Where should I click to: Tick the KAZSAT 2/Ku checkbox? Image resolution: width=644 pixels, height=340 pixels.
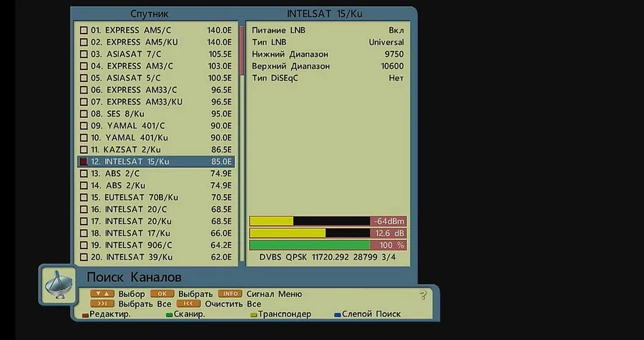point(84,150)
